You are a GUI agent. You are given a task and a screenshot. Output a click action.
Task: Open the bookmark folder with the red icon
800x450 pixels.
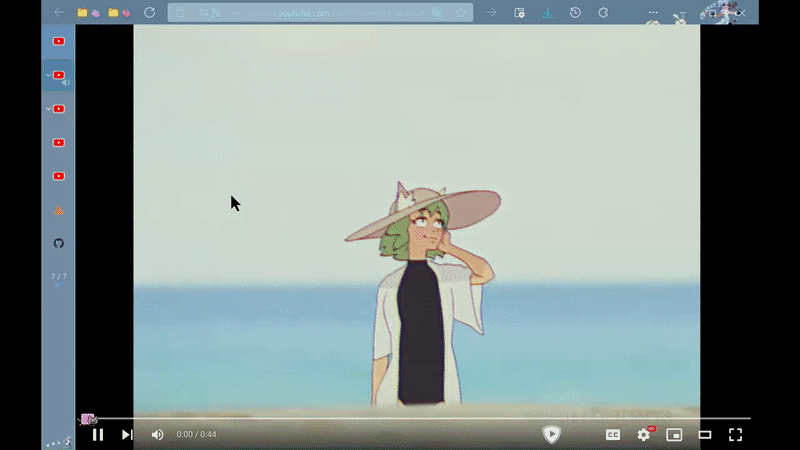click(x=119, y=13)
